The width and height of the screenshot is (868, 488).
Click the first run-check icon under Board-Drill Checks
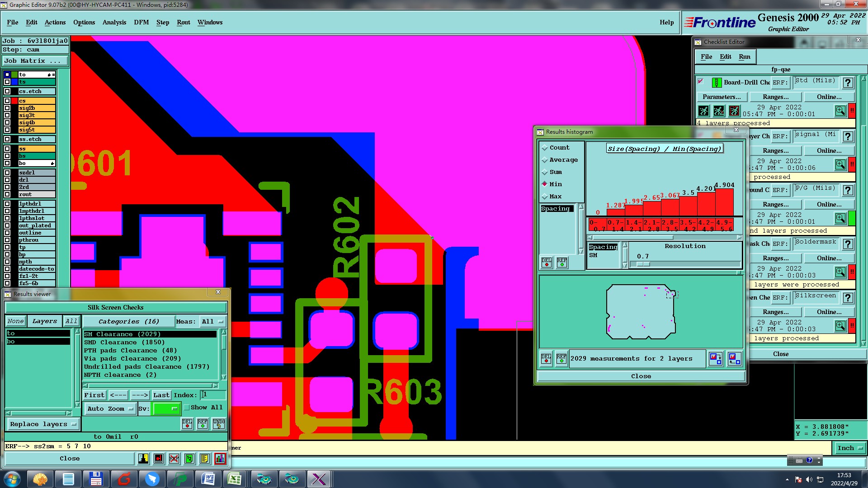[704, 111]
